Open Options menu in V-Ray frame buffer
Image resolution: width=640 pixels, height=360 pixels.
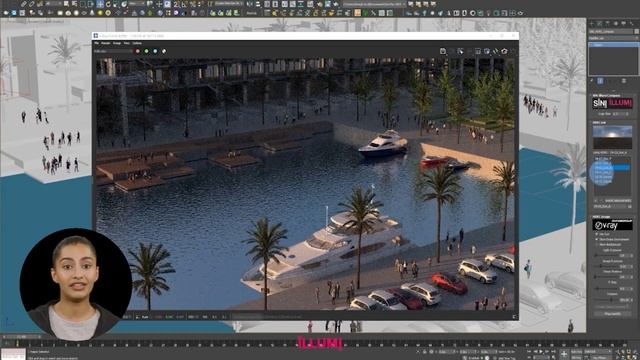(x=137, y=43)
